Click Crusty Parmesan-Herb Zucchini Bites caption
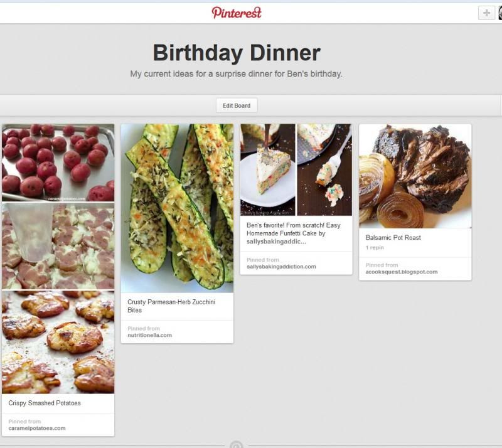The width and height of the screenshot is (502, 448). tap(171, 306)
